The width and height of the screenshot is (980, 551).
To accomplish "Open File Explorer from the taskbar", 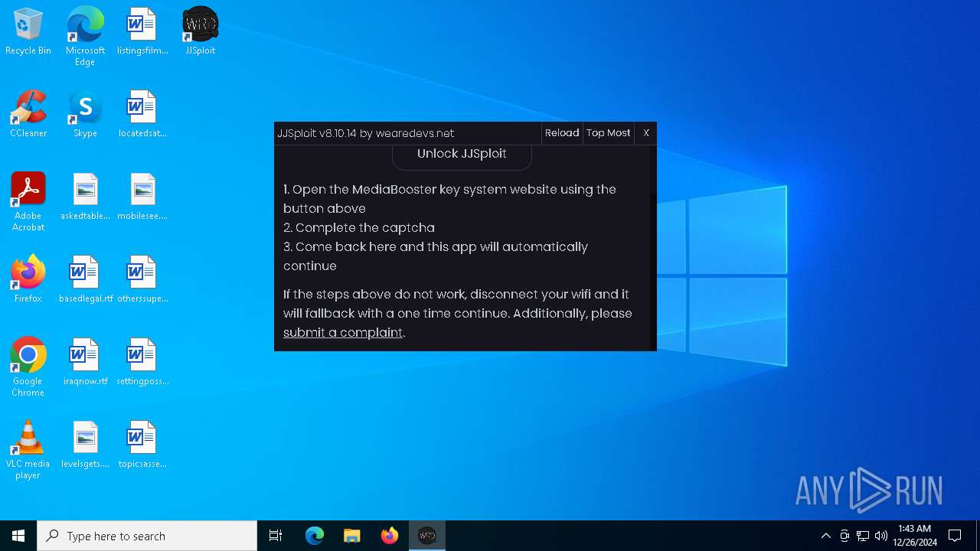I will (352, 536).
